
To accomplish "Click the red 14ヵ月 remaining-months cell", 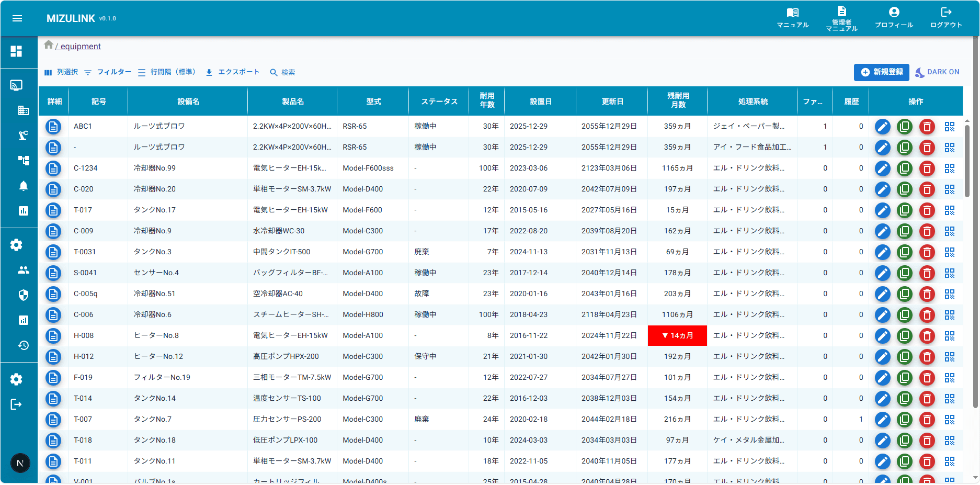I will (x=677, y=336).
